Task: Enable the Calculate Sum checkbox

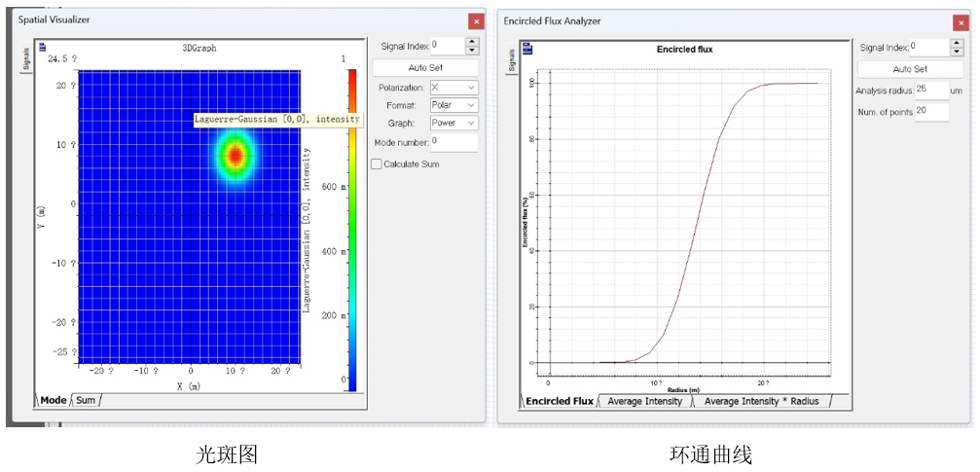Action: click(377, 163)
